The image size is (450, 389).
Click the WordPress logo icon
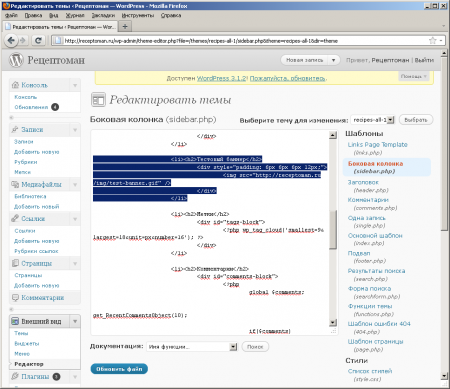click(16, 60)
